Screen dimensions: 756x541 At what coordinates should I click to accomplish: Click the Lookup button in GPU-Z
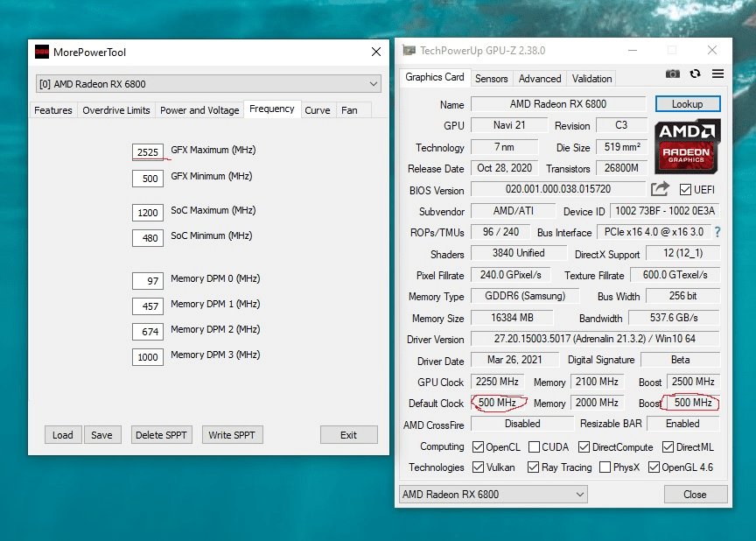click(688, 104)
